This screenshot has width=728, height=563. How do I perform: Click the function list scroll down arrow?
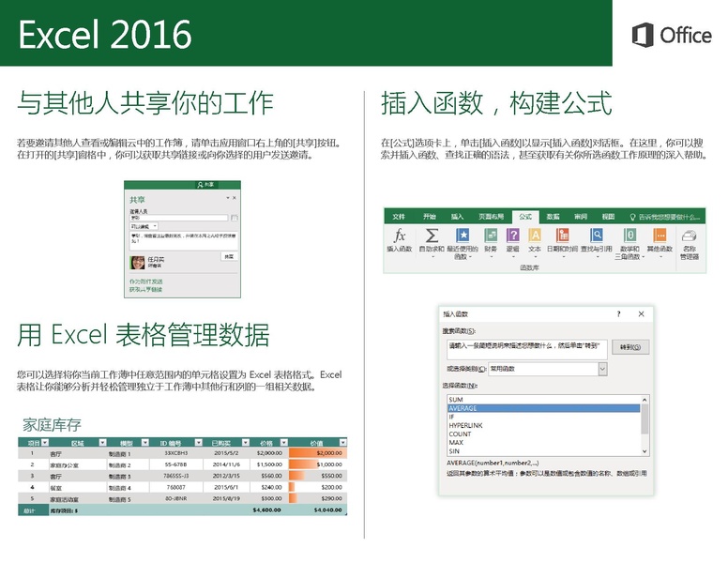pyautogui.click(x=645, y=451)
